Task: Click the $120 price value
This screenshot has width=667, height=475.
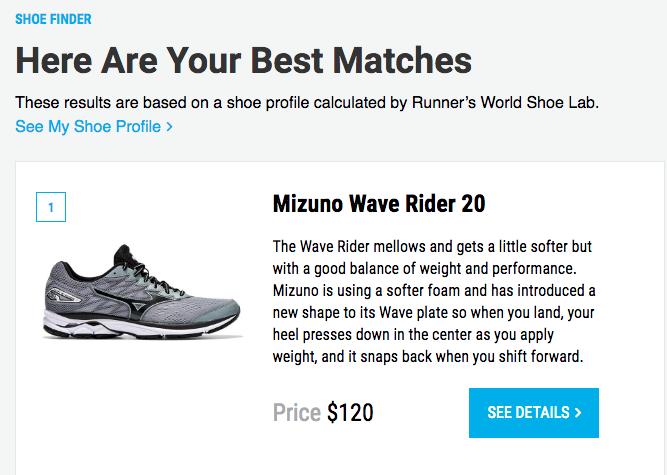Action: [x=349, y=412]
